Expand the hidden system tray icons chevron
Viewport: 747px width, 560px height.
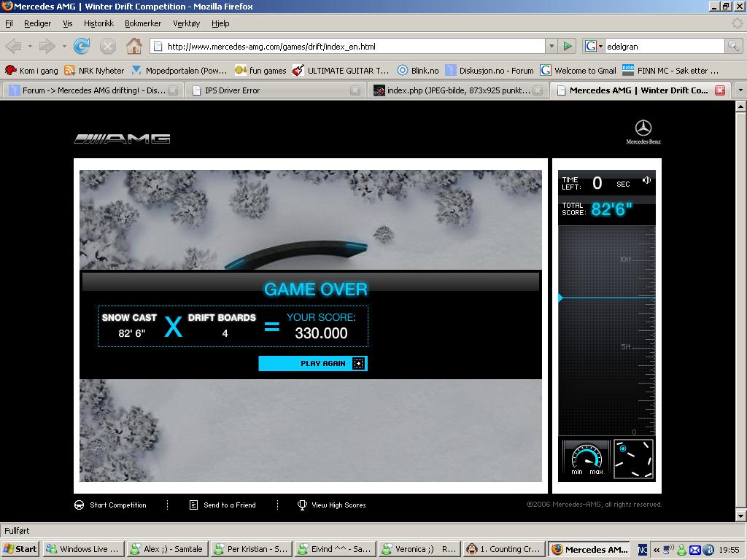click(x=657, y=550)
